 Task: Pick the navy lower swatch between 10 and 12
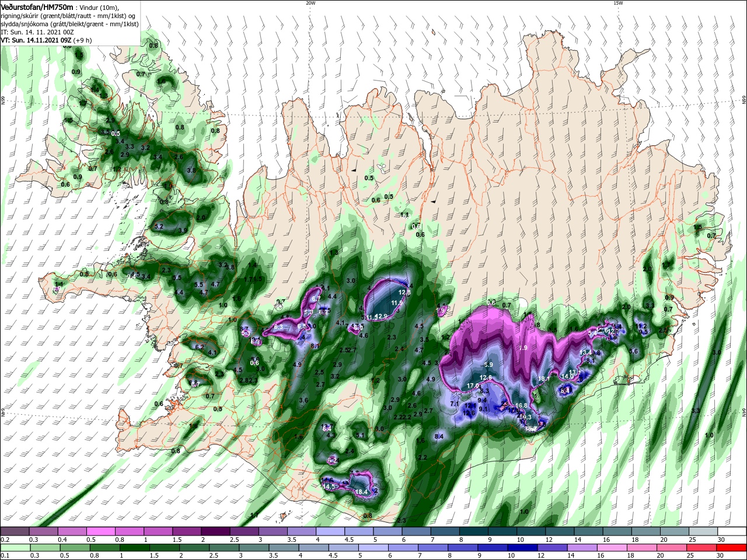[x=522, y=548]
